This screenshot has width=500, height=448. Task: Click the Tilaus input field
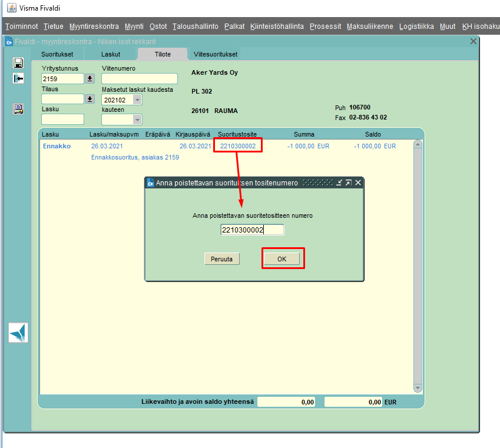[62, 99]
